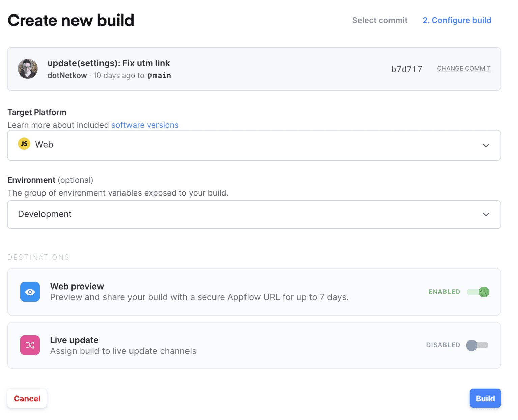Click the commit message 'update(settings): Fix utm link'
Viewport: 518px width, 420px height.
109,63
